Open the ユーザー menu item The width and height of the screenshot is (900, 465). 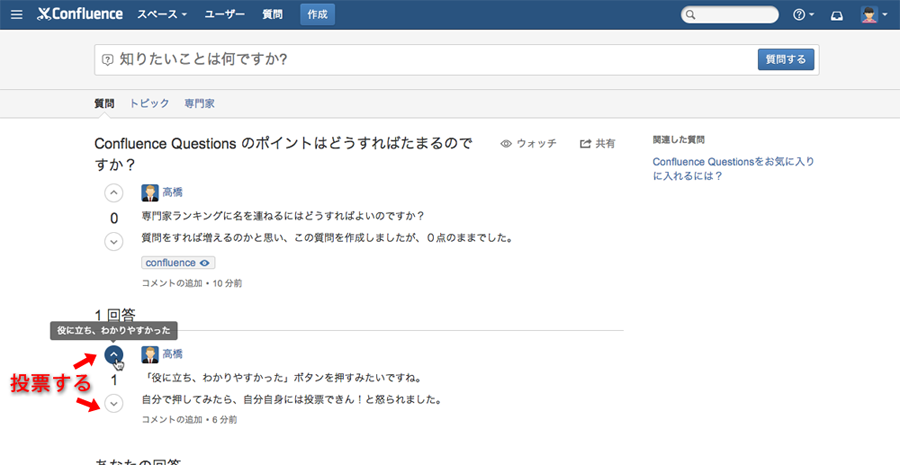click(x=224, y=14)
